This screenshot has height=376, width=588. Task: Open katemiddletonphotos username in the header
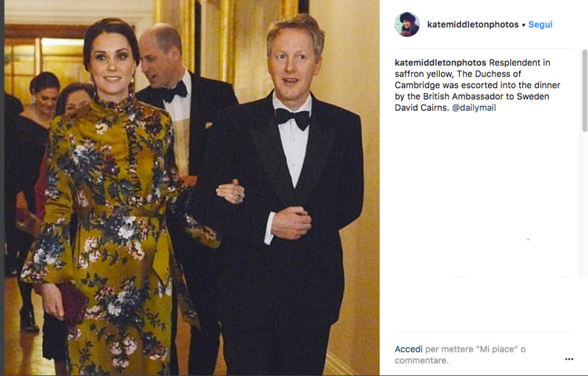tap(473, 24)
